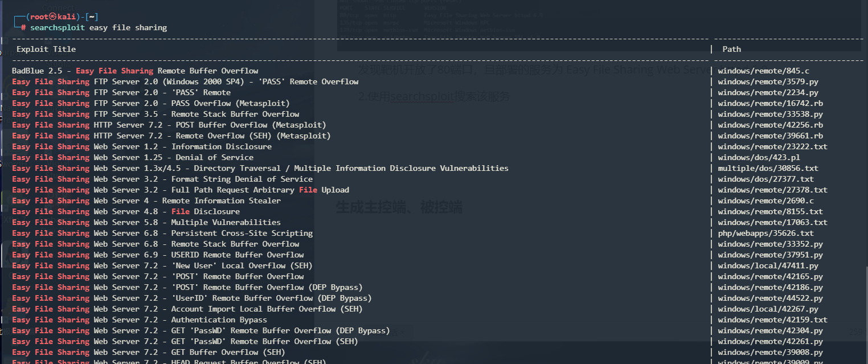
Task: Select the Full Path Request Arbitrary File Upload row
Action: 181,190
